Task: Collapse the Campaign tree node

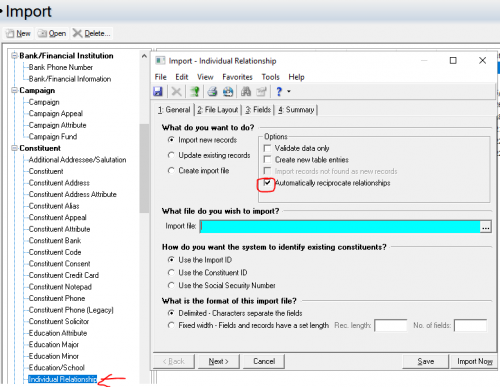Action: coord(14,90)
